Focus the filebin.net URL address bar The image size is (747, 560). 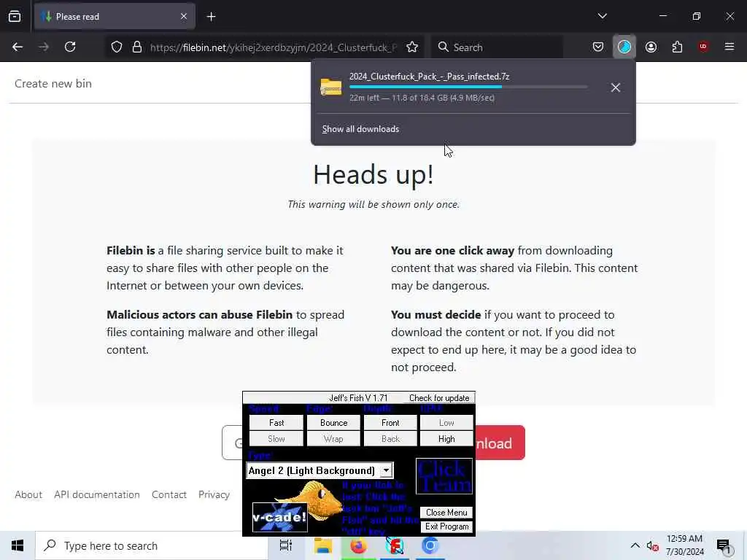(x=274, y=47)
